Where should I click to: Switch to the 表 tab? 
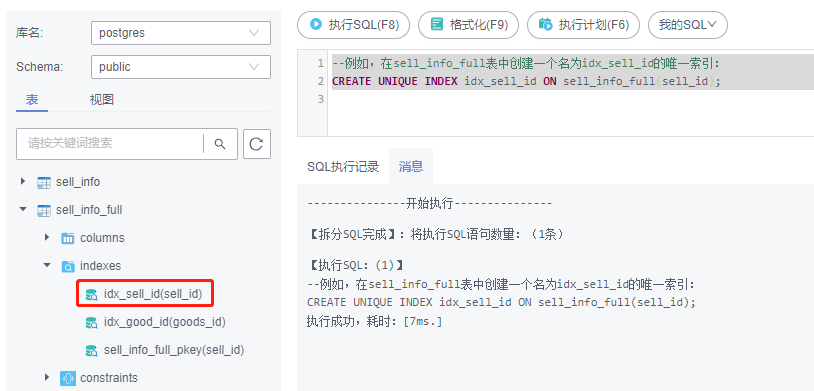point(32,99)
